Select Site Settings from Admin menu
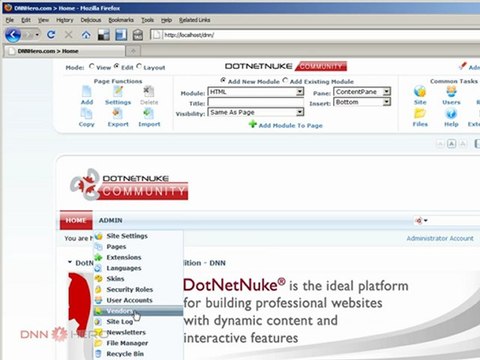 point(138,236)
